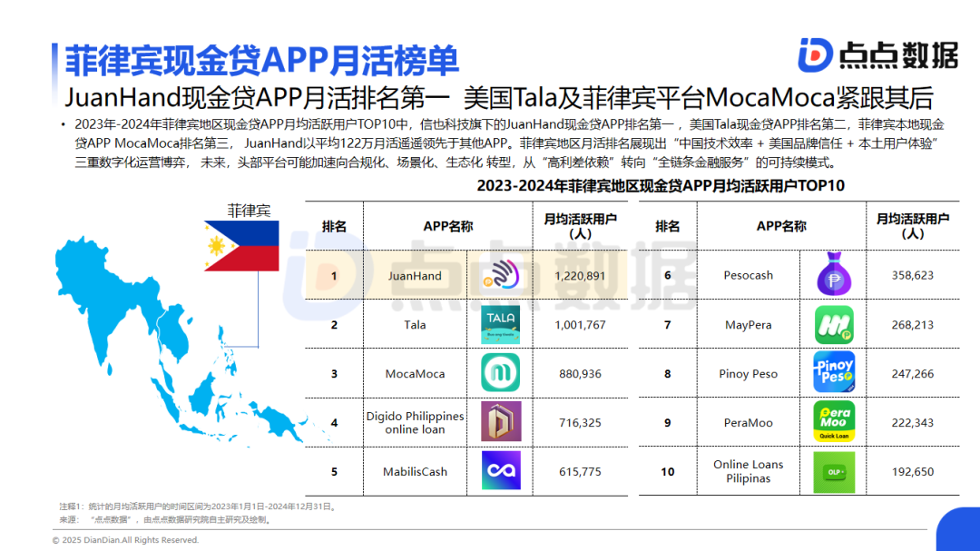
Task: Click the subtitle about JuanHand ranking first
Action: pos(499,97)
